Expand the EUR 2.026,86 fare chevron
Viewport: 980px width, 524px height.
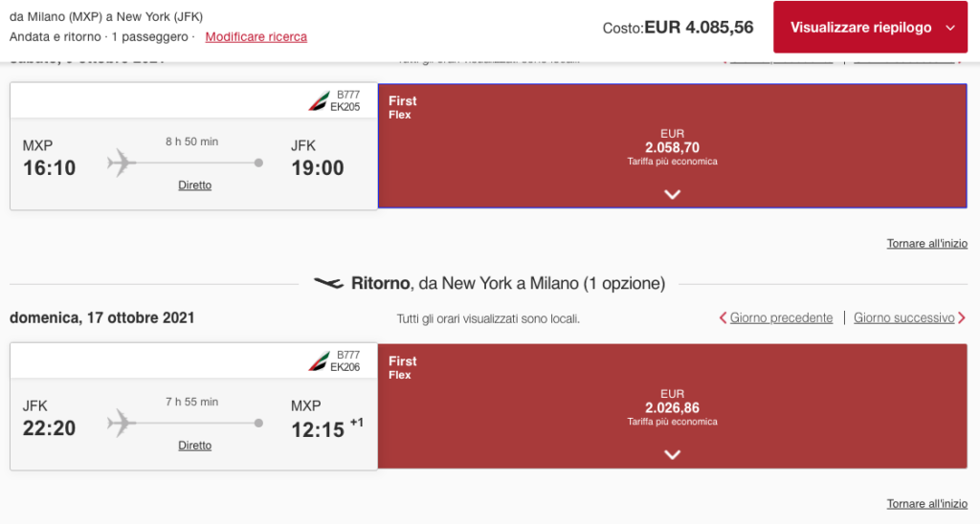[672, 454]
